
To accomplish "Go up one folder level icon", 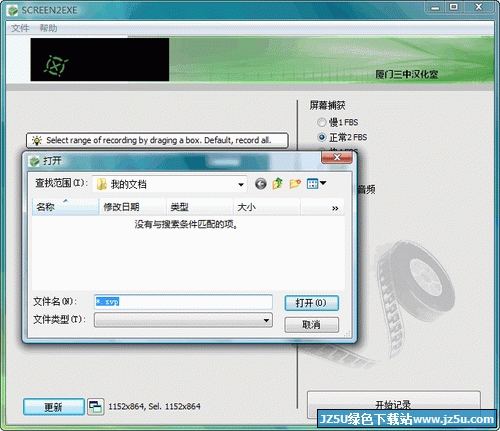I will (x=277, y=183).
